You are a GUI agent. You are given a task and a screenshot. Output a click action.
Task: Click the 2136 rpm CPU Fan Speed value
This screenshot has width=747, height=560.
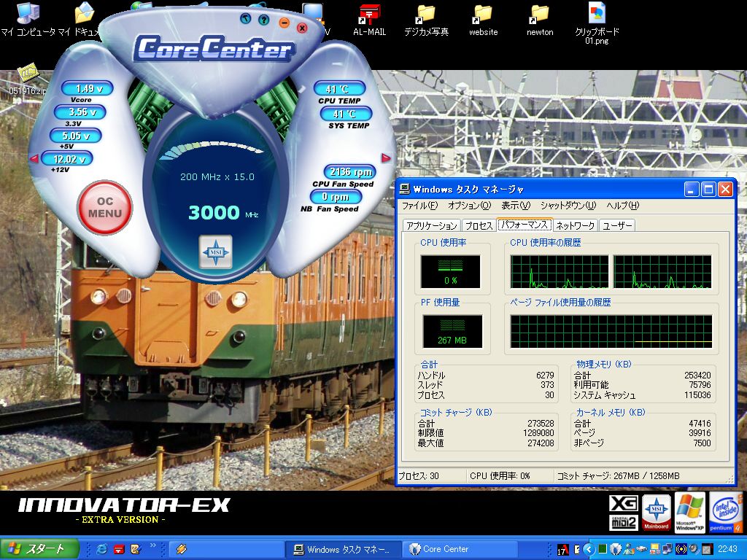350,172
